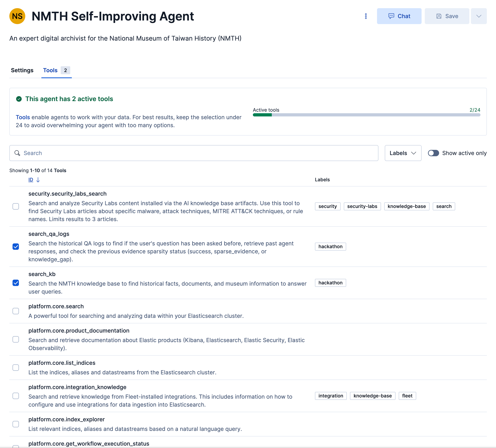Open the three-dot more actions menu
The height and width of the screenshot is (448, 496).
click(366, 16)
